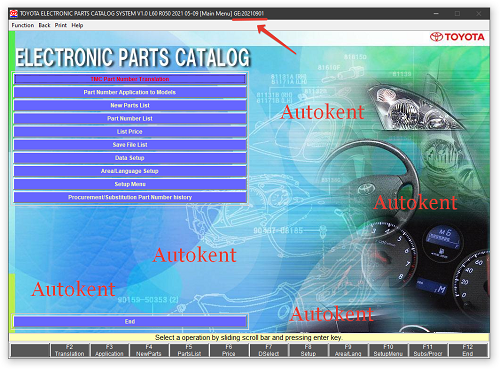Viewport: 500px width, 369px height.
Task: Click the F2 Translation function key
Action: 70,350
